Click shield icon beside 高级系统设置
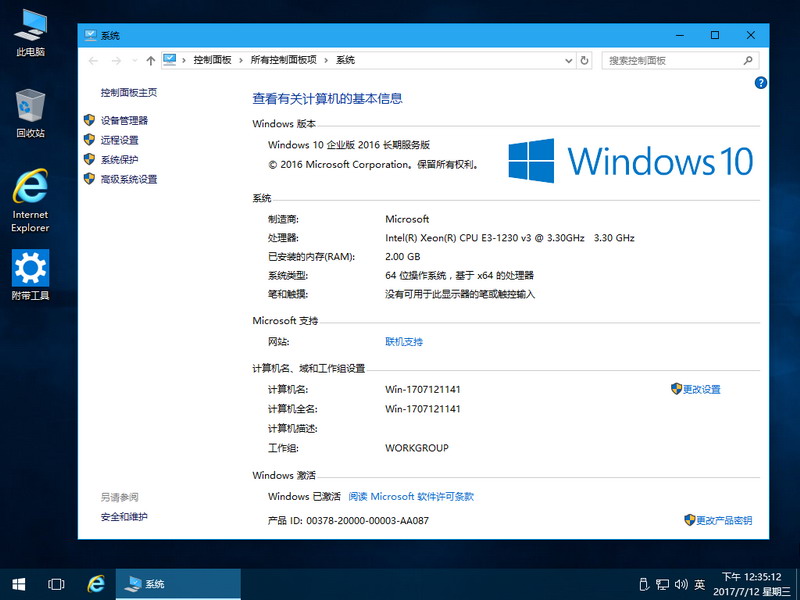 (x=89, y=179)
